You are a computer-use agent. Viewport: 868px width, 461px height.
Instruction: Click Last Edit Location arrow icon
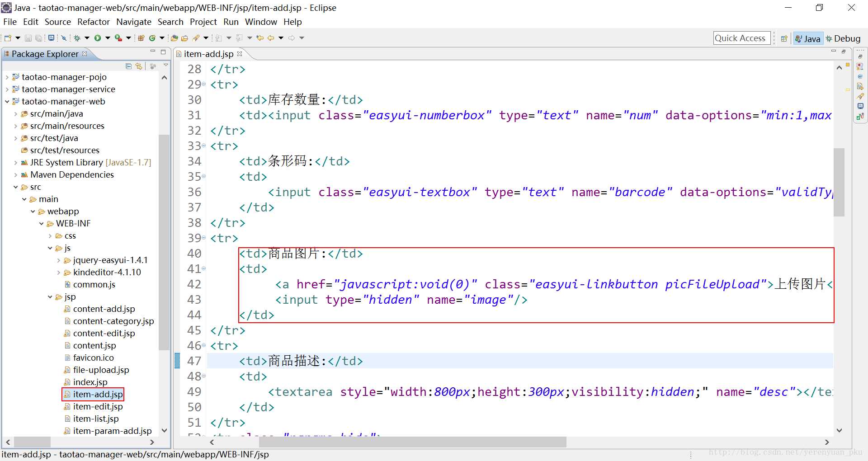coord(260,38)
